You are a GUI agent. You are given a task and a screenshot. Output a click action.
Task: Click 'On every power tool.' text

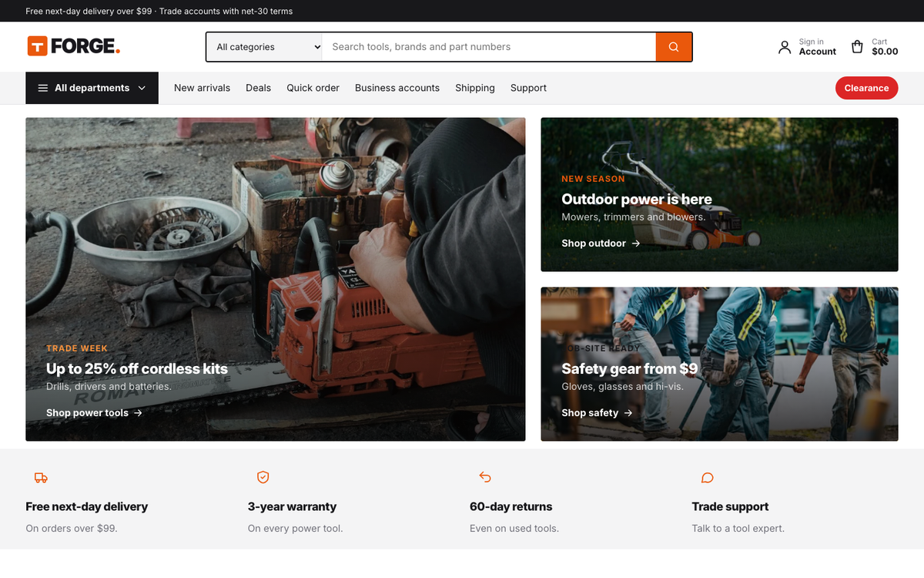[296, 529]
